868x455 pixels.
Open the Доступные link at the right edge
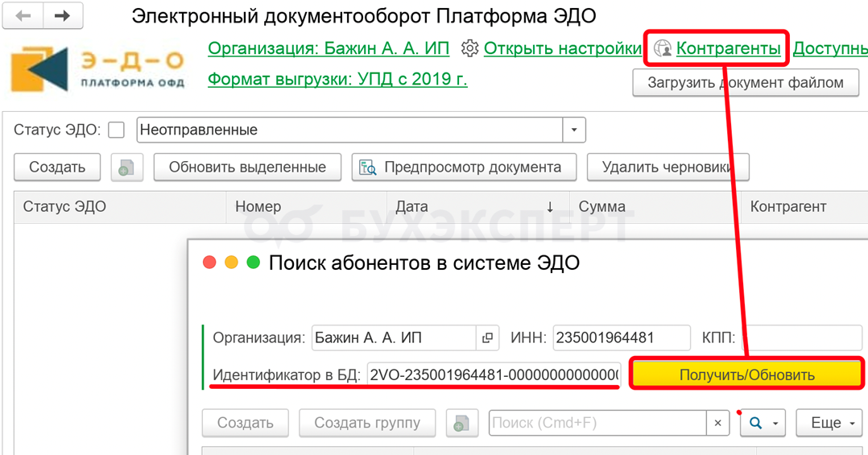[830, 48]
